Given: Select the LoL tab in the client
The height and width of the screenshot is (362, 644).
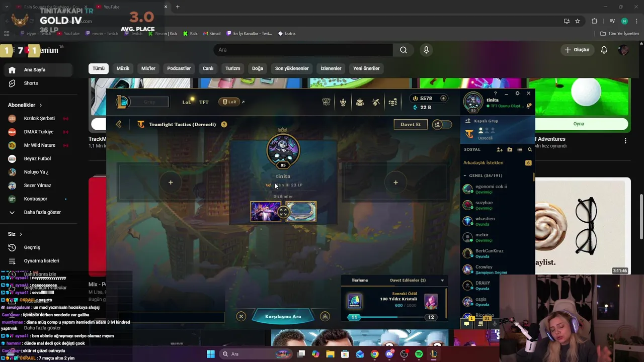Looking at the screenshot, I should pyautogui.click(x=187, y=102).
